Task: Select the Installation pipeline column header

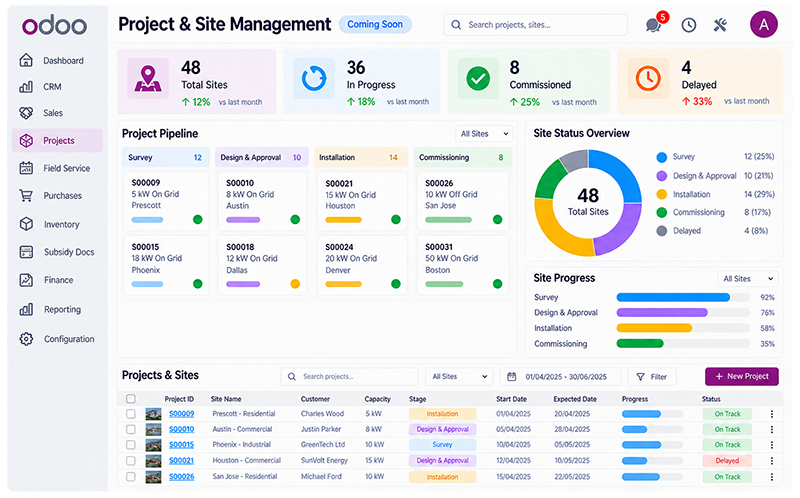Action: click(361, 157)
